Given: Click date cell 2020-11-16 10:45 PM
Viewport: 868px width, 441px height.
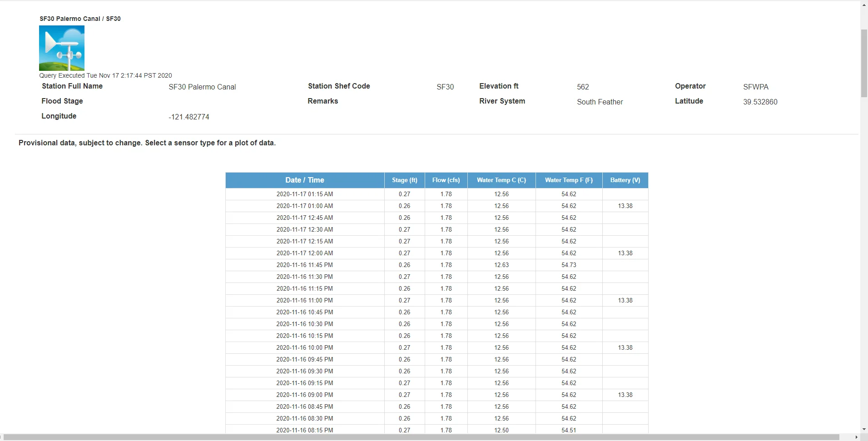Looking at the screenshot, I should click(x=305, y=312).
